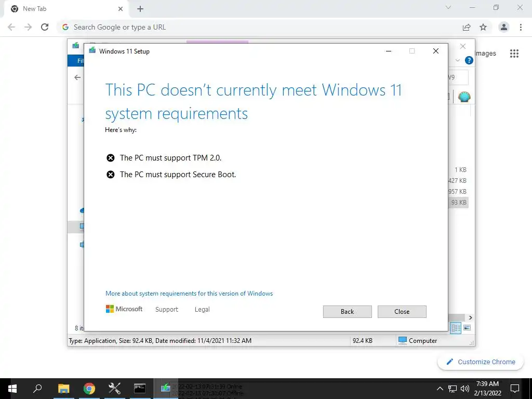Screen dimensions: 532x399
Task: Click Chrome back navigation arrow
Action: click(11, 27)
